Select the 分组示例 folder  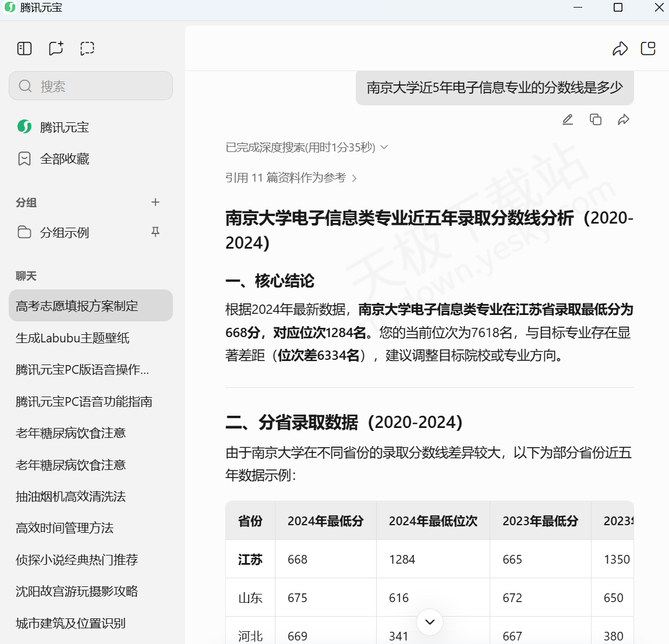[64, 232]
